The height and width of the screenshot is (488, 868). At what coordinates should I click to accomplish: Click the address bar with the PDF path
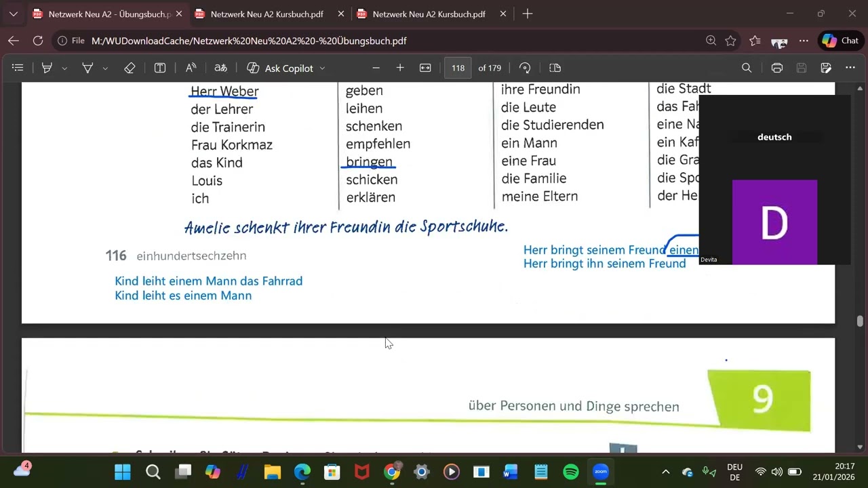(x=393, y=41)
